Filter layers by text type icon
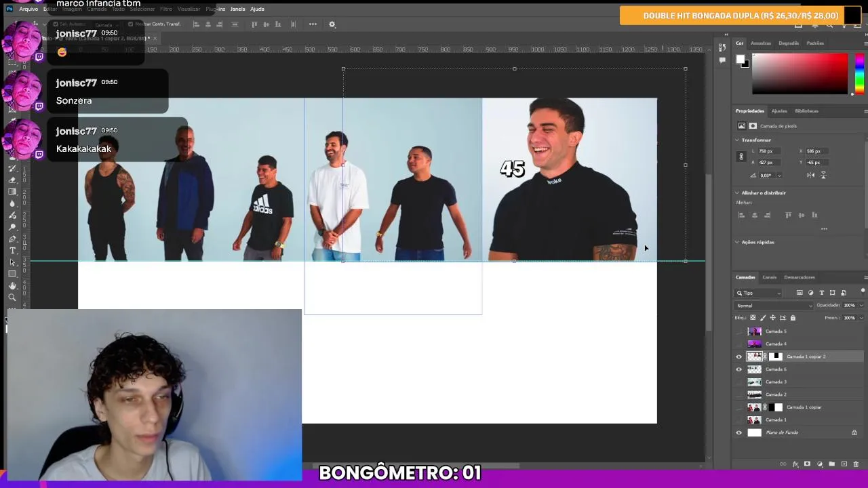 822,293
